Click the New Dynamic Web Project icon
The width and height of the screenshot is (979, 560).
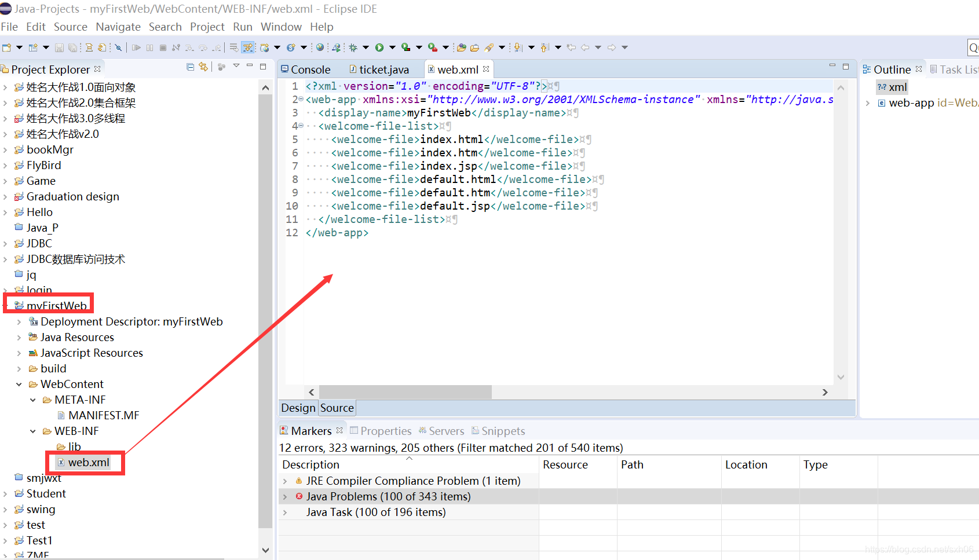click(265, 47)
